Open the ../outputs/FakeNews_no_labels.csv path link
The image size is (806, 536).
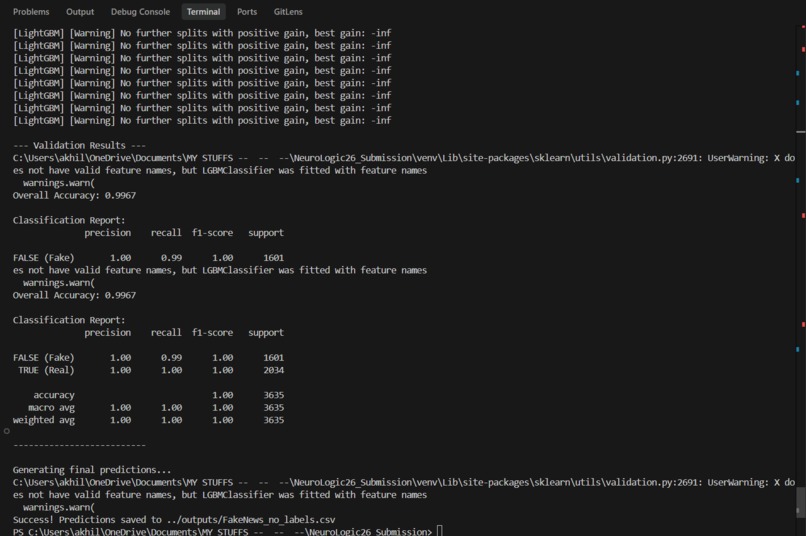251,520
